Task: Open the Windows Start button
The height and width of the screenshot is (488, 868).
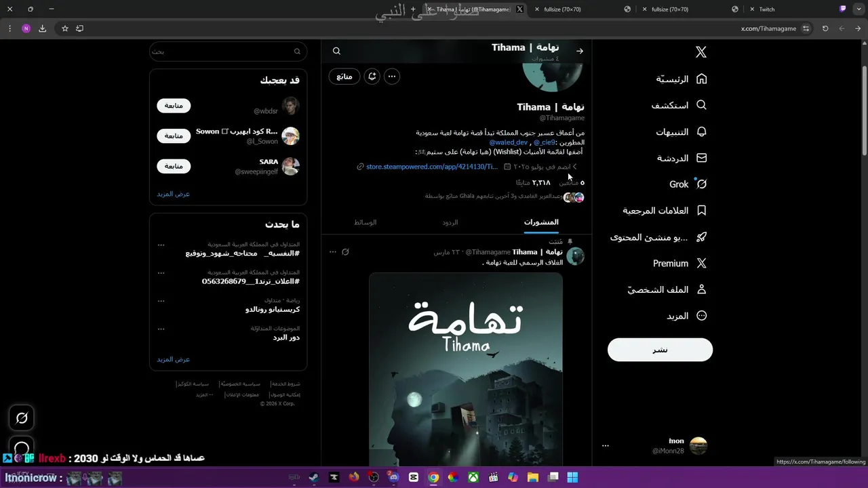Action: tap(573, 477)
